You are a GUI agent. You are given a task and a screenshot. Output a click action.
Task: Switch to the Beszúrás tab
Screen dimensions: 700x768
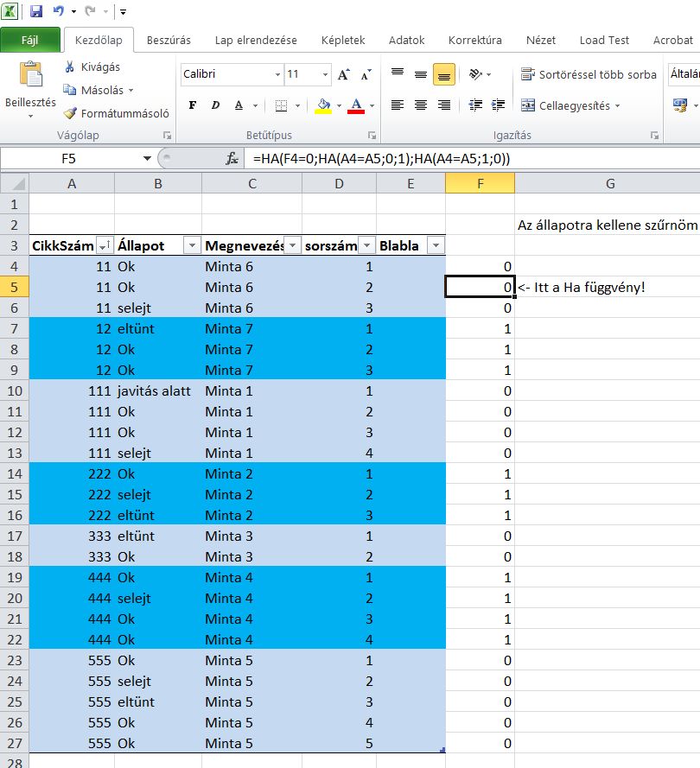(169, 40)
